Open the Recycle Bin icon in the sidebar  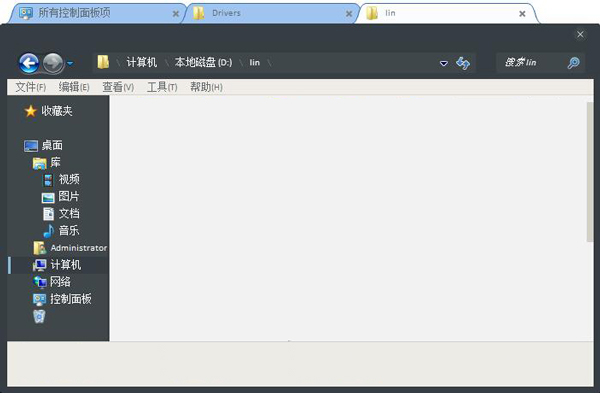pos(39,316)
